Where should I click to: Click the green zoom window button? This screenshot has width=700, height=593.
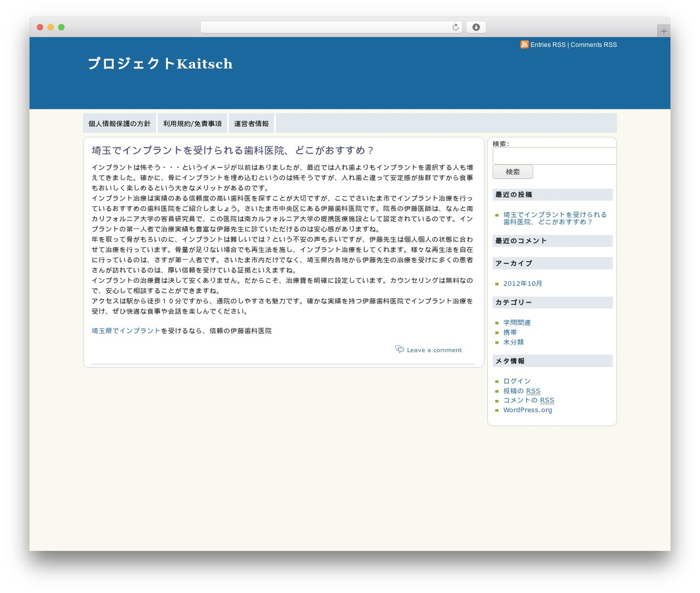click(x=61, y=27)
